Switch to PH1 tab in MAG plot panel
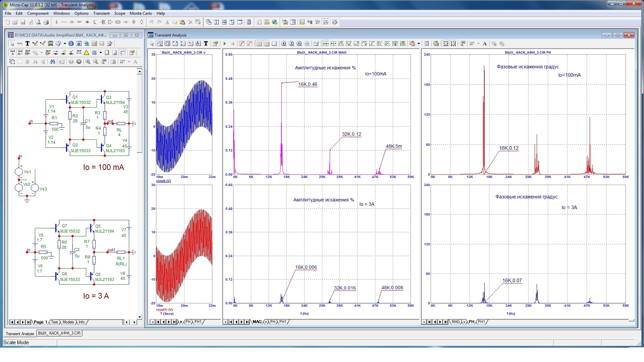The image size is (644, 362). click(283, 322)
